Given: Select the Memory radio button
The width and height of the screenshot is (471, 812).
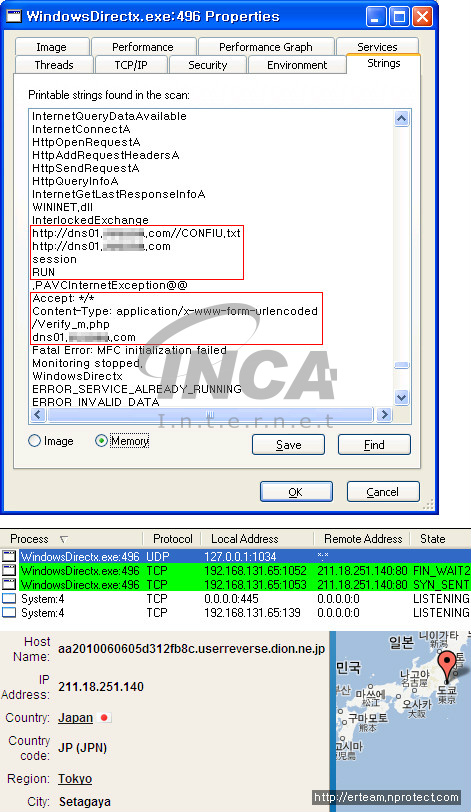Looking at the screenshot, I should [101, 441].
